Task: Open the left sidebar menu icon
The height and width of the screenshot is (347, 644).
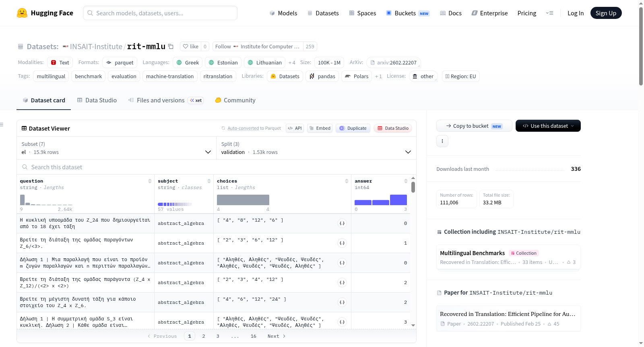Action: click(x=2, y=125)
